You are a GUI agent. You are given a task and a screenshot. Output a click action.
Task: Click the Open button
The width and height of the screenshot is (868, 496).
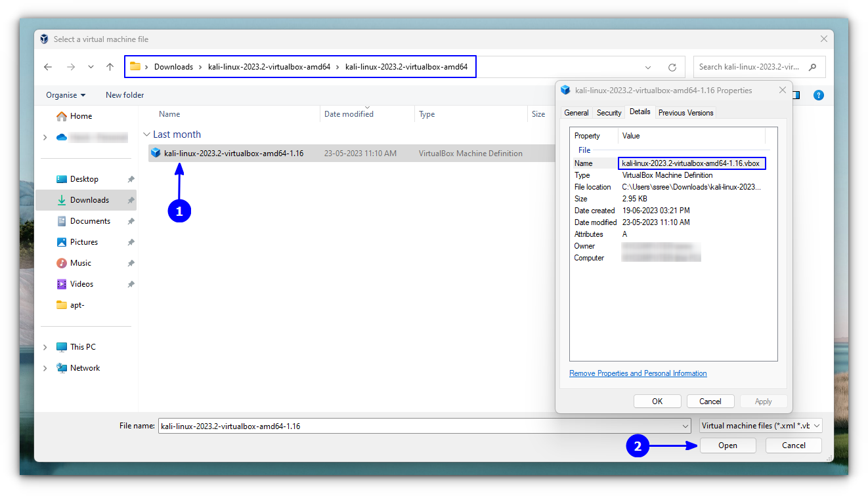pos(727,445)
